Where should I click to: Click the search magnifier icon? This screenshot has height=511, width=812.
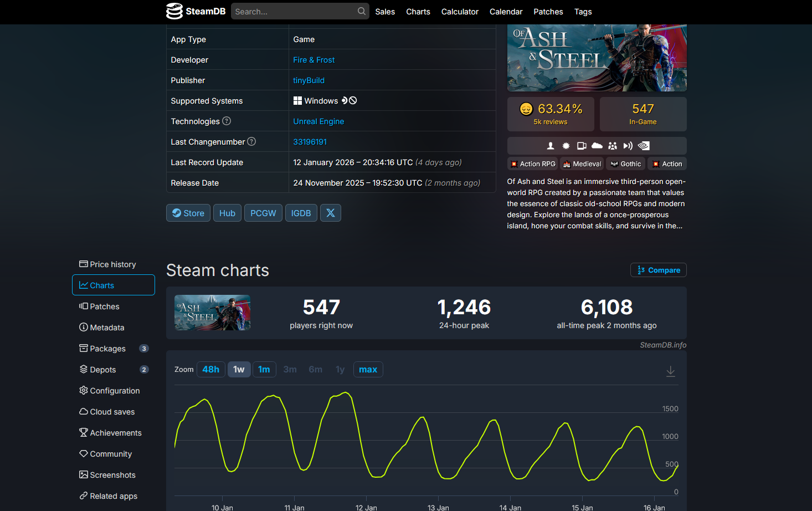362,11
